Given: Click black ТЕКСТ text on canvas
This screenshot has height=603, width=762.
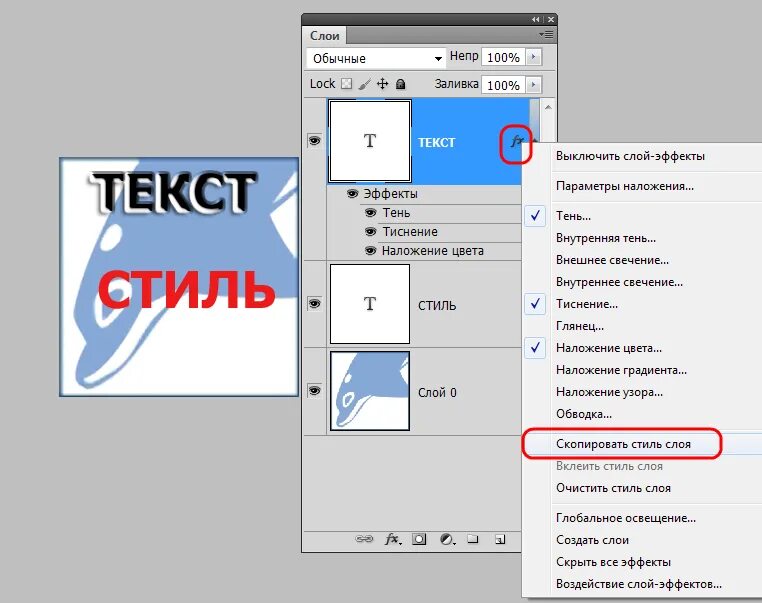Looking at the screenshot, I should click(x=173, y=192).
